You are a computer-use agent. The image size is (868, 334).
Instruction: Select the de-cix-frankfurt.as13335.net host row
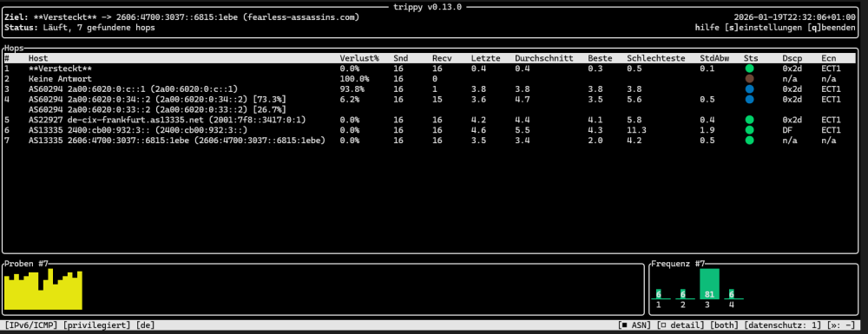(x=168, y=120)
